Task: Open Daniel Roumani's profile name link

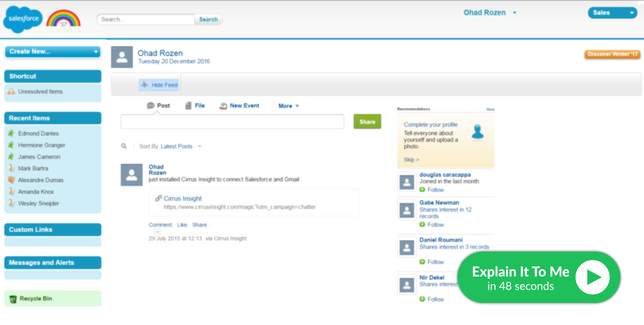Action: pos(441,240)
